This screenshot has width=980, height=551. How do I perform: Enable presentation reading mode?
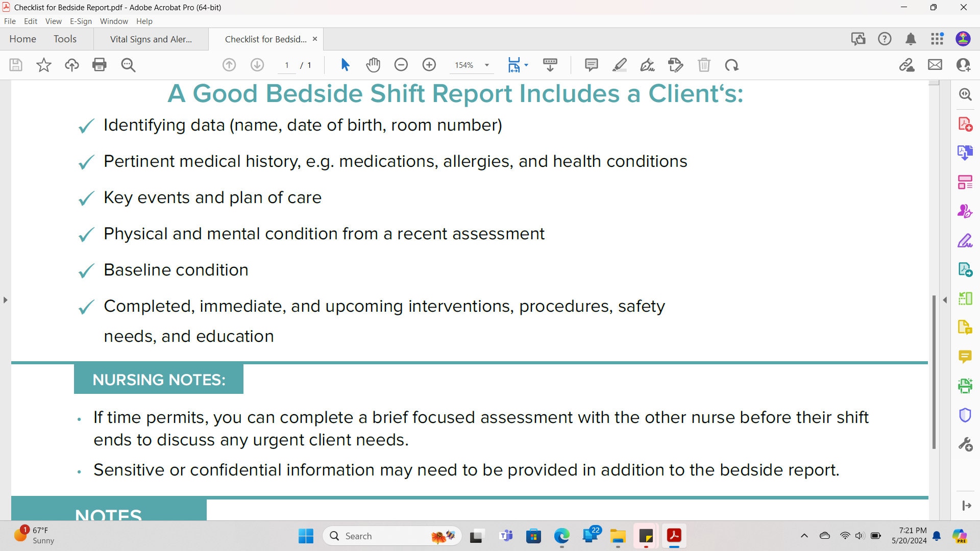click(550, 65)
